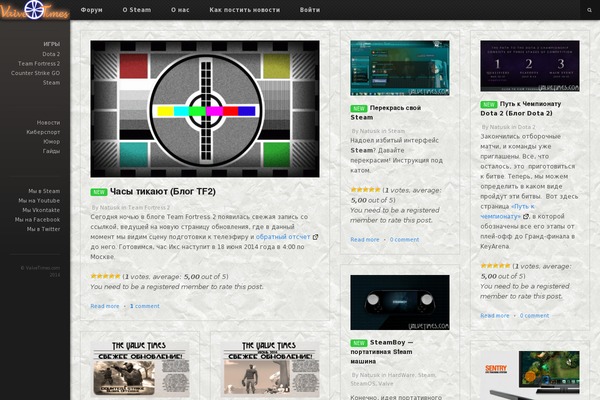Image resolution: width=600 pixels, height=400 pixels.
Task: Click the ИГРЫ sidebar heading
Action: coord(52,44)
